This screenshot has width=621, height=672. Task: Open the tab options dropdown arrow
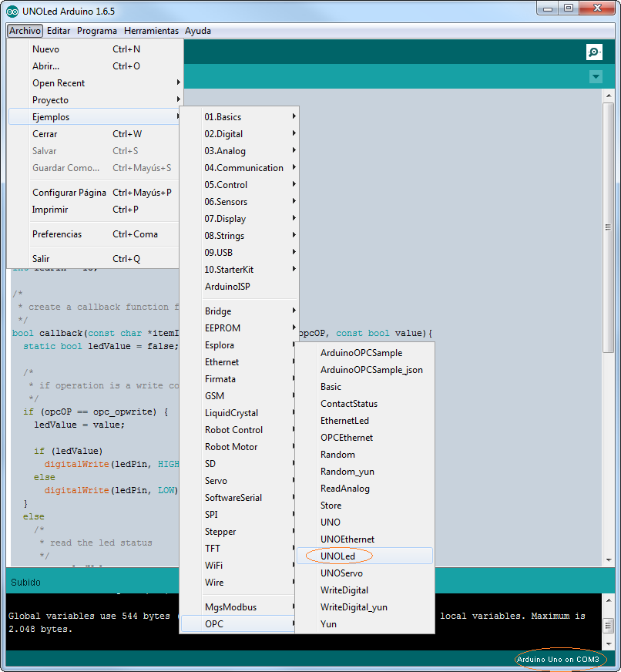pos(596,77)
